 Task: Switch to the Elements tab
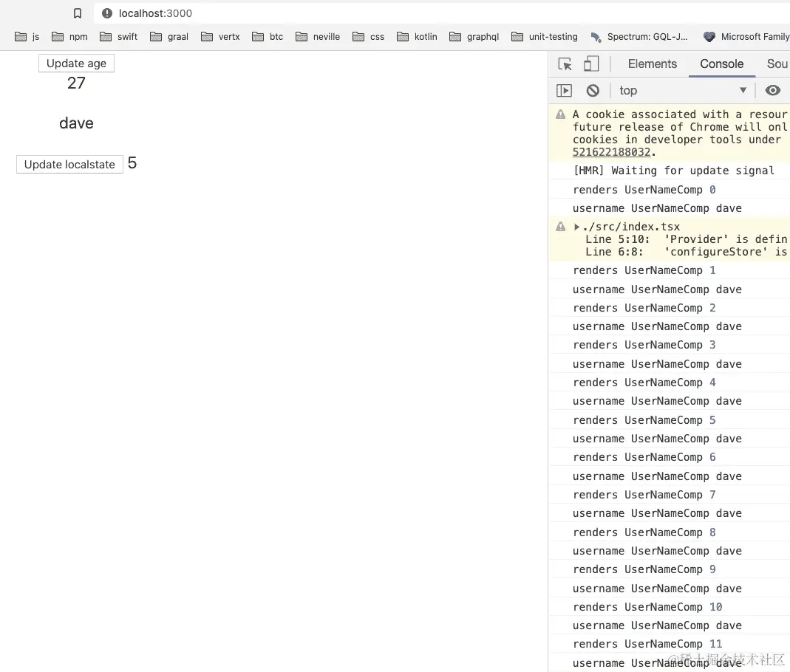[652, 64]
